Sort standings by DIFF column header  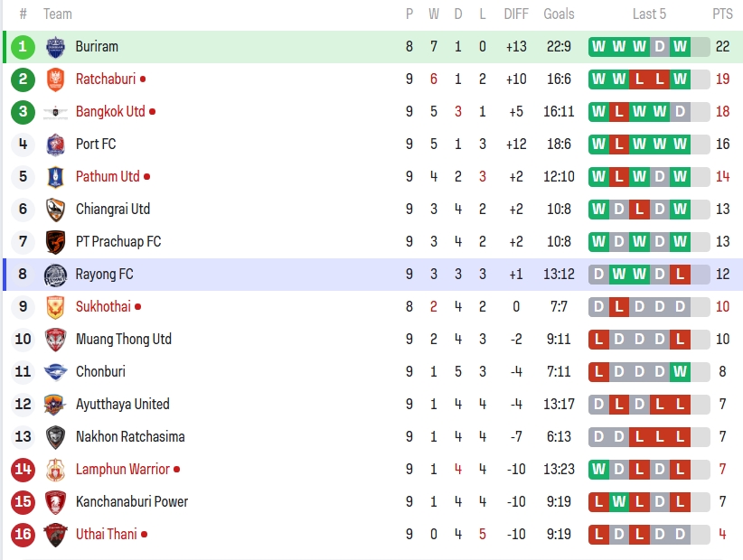pos(516,14)
